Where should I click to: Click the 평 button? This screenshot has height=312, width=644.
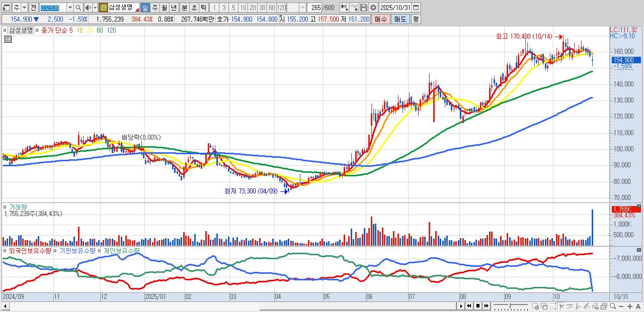tap(416, 19)
